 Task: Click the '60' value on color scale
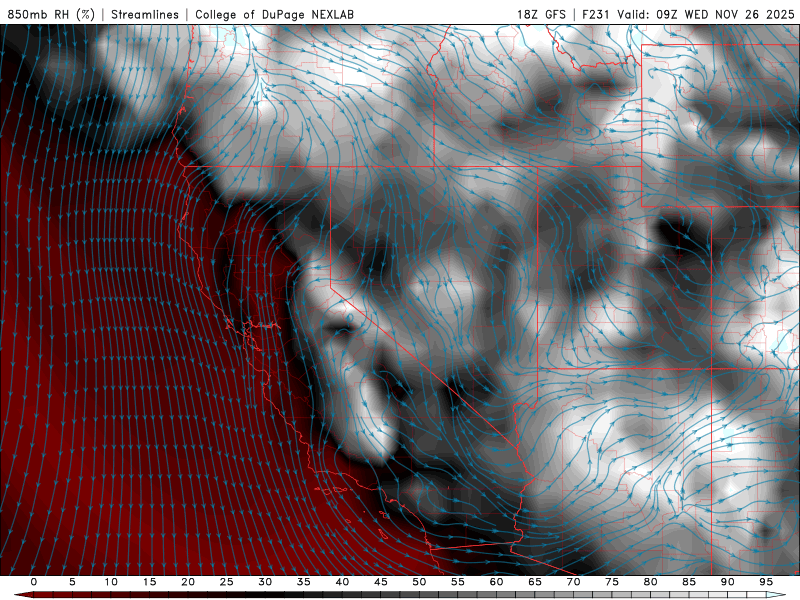496,582
